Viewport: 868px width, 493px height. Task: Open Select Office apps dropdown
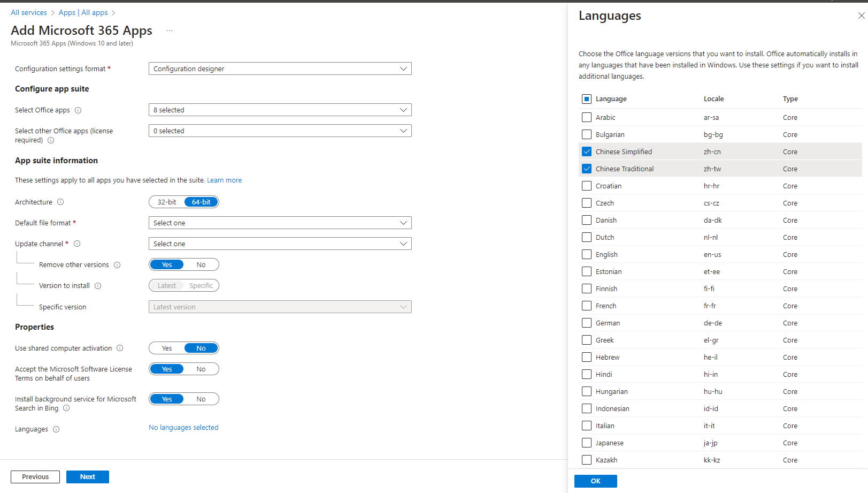click(280, 110)
